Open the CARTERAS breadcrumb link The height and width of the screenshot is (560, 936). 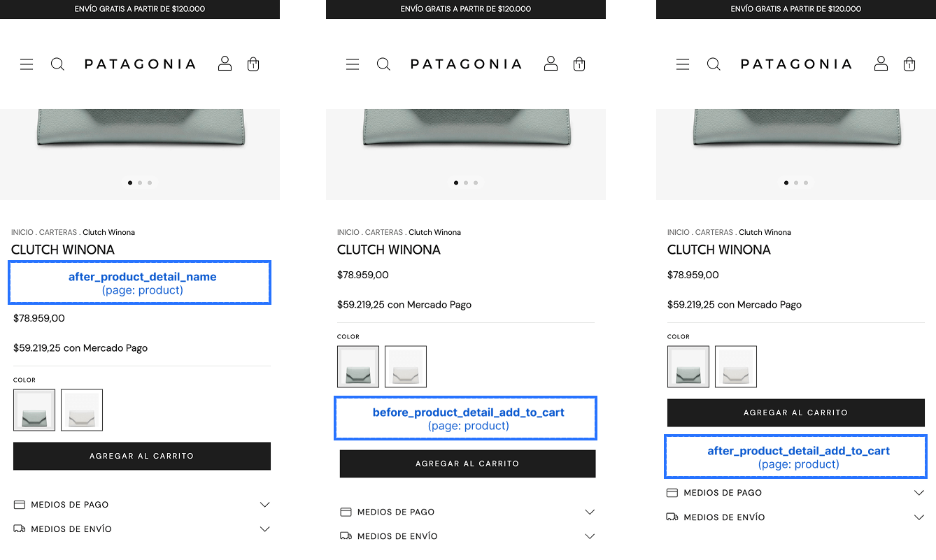point(57,232)
